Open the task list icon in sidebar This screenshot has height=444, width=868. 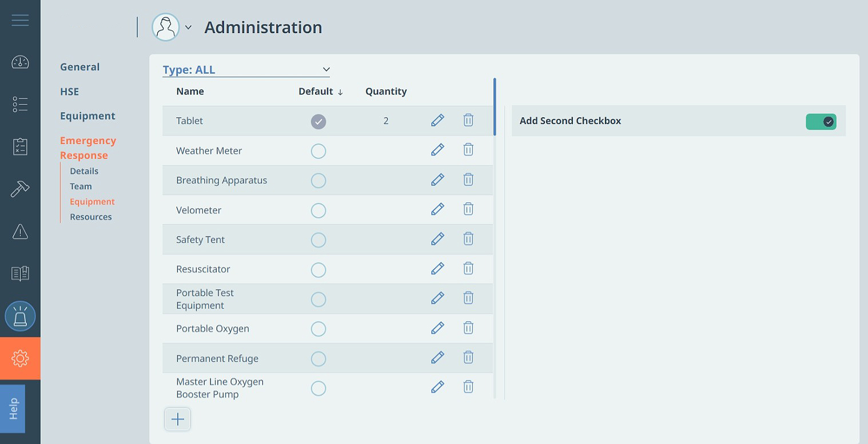point(20,104)
